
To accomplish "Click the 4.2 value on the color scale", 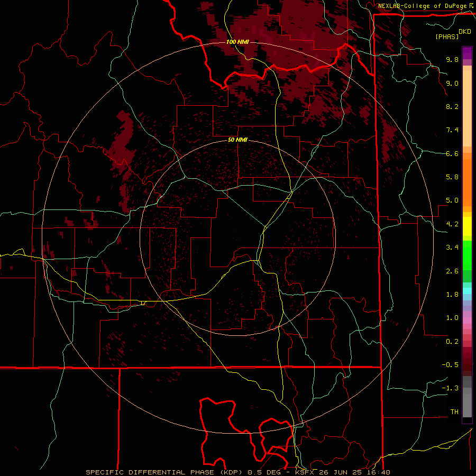I will (x=452, y=224).
